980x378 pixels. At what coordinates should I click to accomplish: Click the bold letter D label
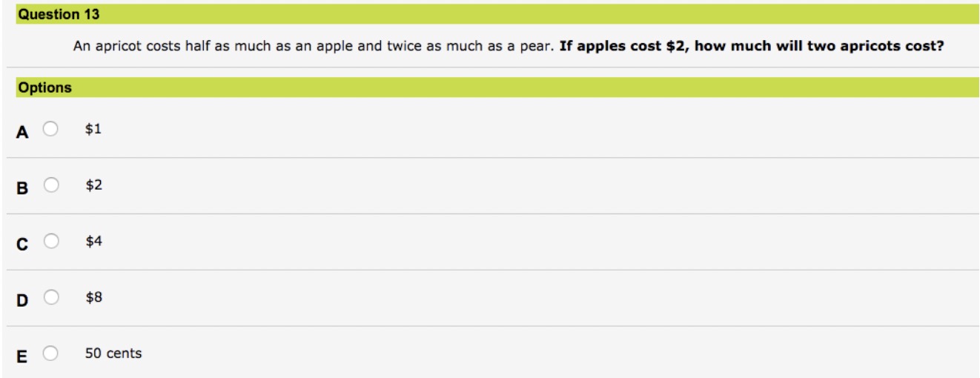pyautogui.click(x=22, y=302)
